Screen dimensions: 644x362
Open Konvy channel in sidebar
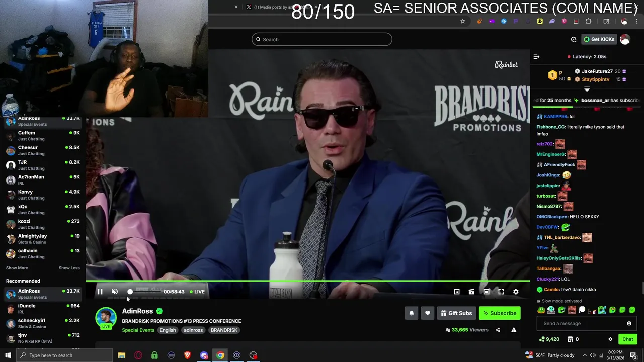click(43, 195)
